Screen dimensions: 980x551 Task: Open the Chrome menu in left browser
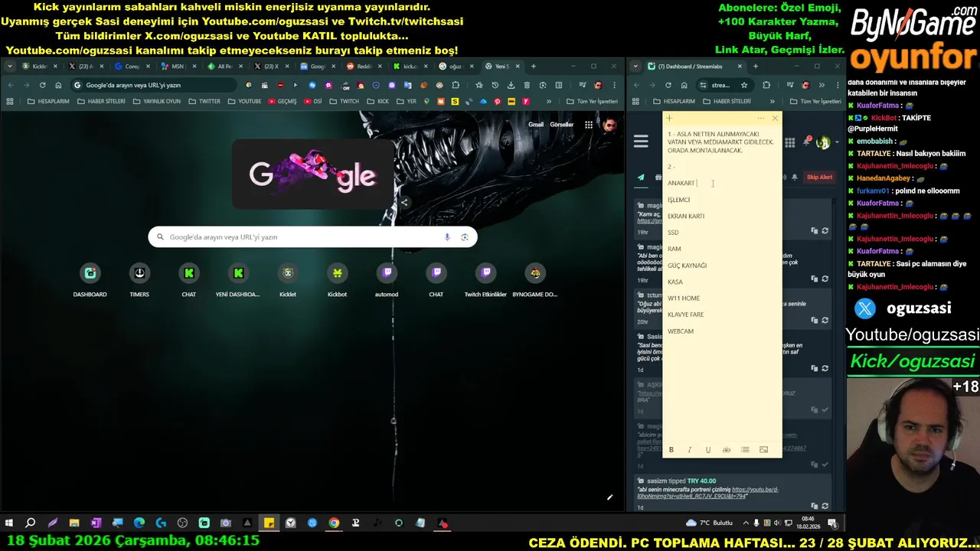click(614, 85)
